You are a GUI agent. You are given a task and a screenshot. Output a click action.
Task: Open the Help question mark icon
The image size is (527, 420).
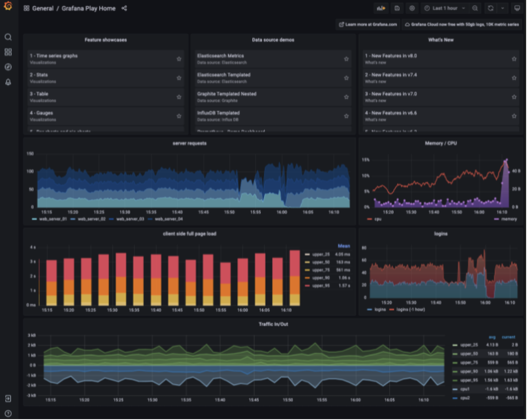coord(8,413)
